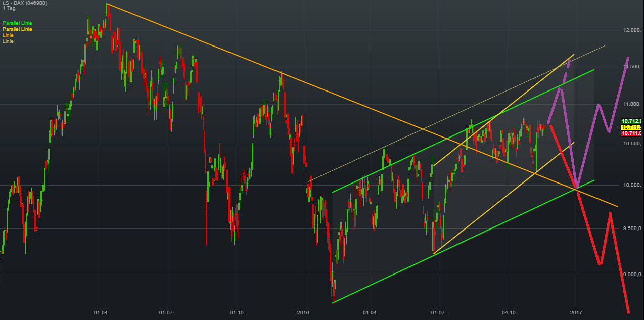Toggle the green Parallel Linie legend entry
This screenshot has height=320, width=644.
[18, 23]
